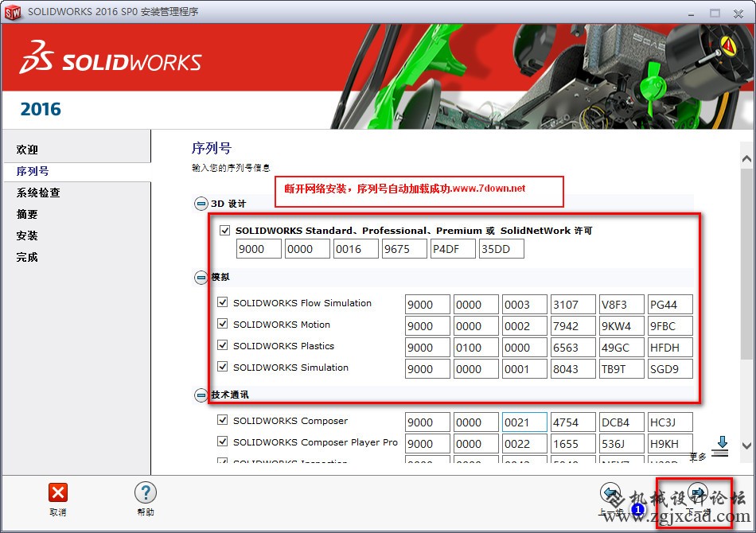Click the Composer serial field containing 4754
The height and width of the screenshot is (533, 756).
point(573,422)
